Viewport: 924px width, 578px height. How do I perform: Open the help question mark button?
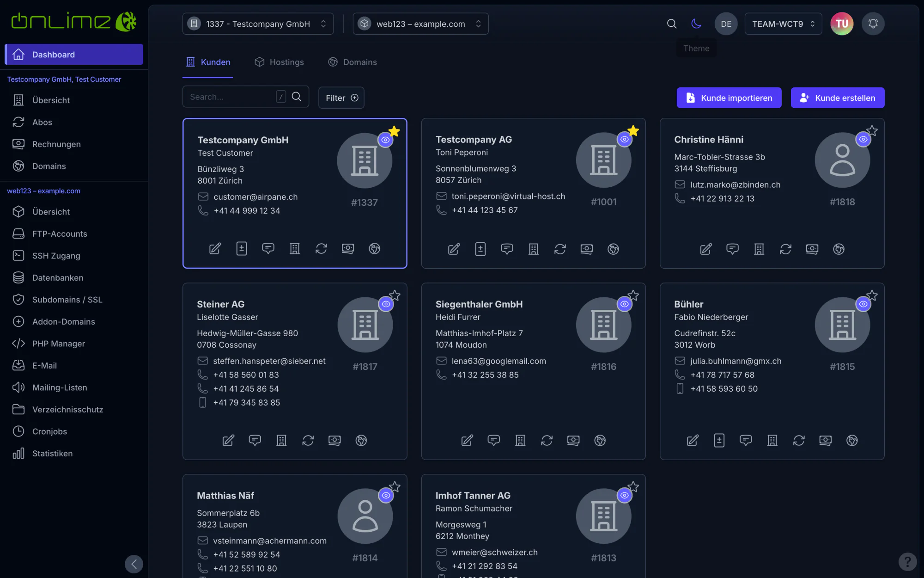click(907, 562)
